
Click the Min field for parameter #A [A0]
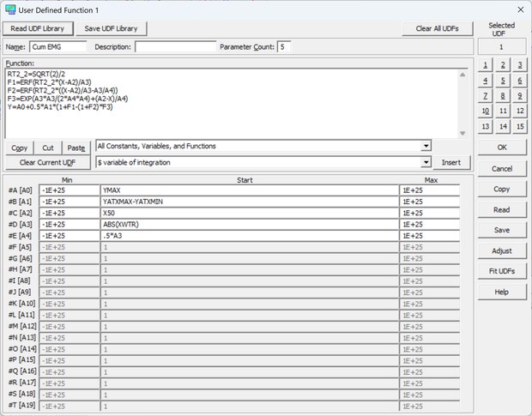70,190
